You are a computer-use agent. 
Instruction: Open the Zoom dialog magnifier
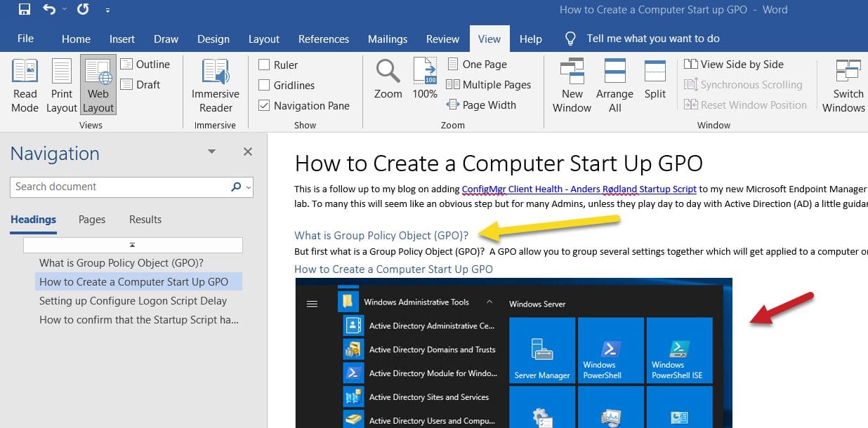(x=388, y=79)
